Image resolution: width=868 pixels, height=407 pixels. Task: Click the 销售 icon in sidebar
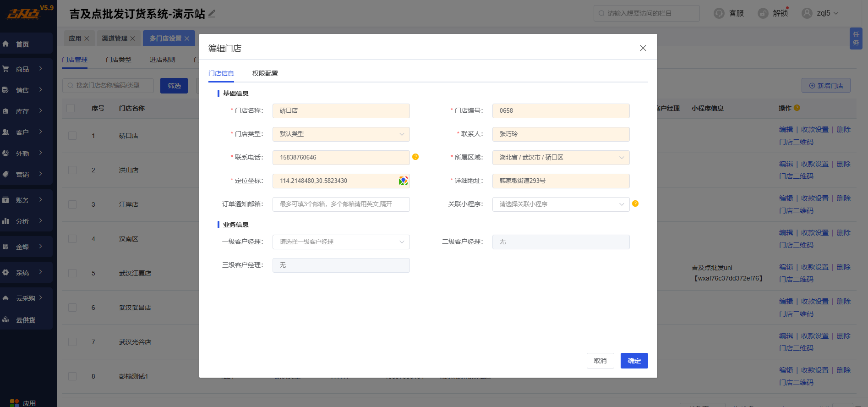[6, 90]
